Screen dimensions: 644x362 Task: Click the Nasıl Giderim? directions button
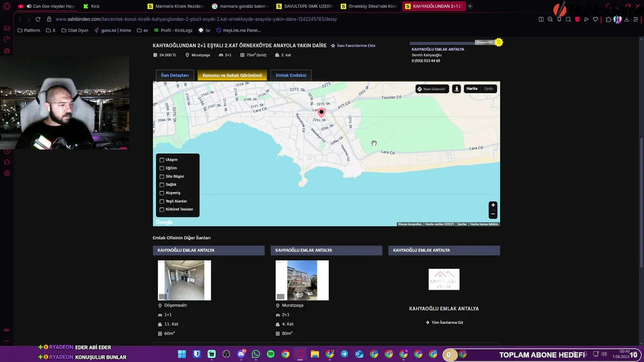tap(432, 89)
